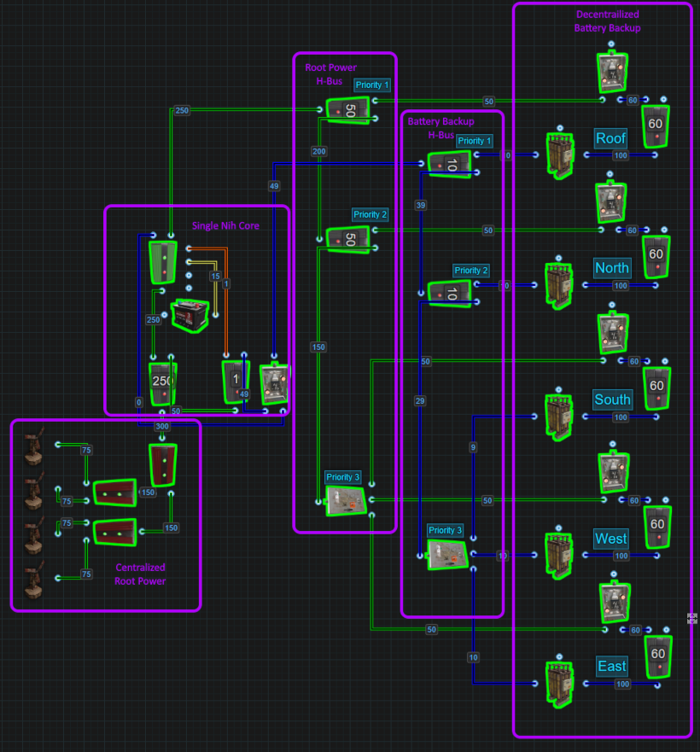Image resolution: width=700 pixels, height=752 pixels.
Task: Click Priority 3 label in Battery Backup H-Bus
Action: coord(446,530)
